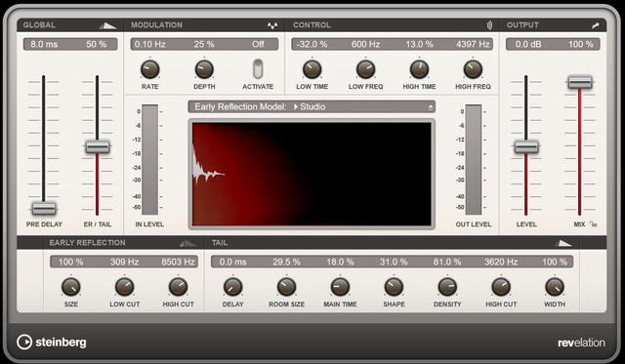Click the Global section ramp icon

pos(107,26)
